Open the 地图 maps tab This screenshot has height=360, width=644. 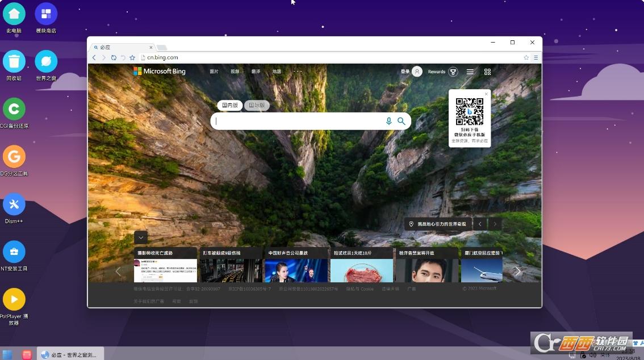click(277, 72)
